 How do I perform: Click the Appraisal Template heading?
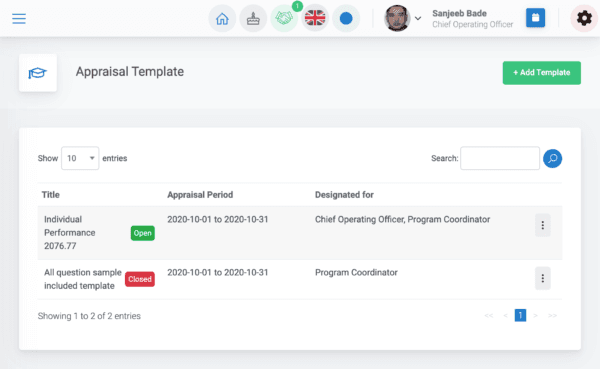point(130,72)
